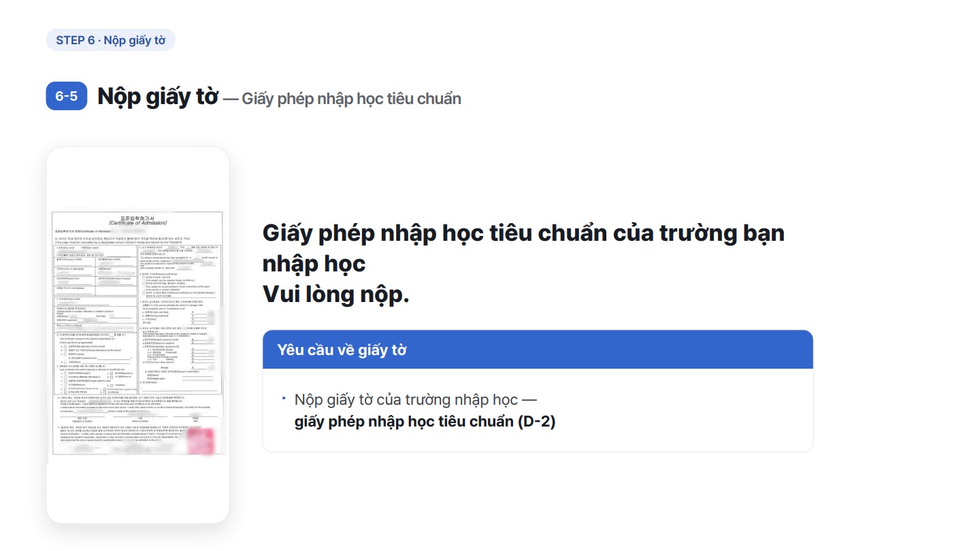
Task: Select the STEP 6 · Nộp giấy tờ pill
Action: point(110,40)
